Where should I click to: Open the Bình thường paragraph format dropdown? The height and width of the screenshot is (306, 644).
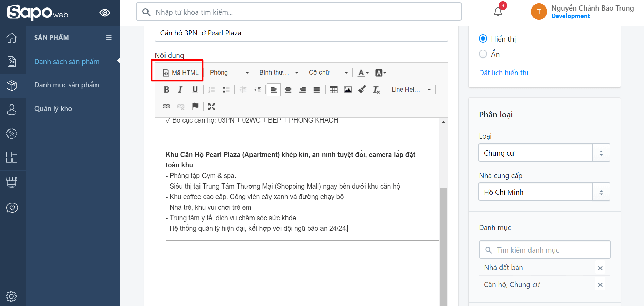(x=279, y=73)
